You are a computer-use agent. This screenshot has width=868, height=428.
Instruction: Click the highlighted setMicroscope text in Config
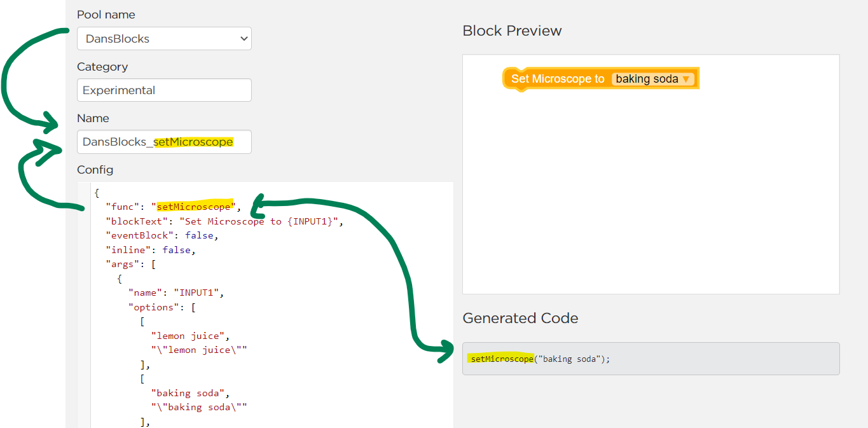[x=194, y=206]
